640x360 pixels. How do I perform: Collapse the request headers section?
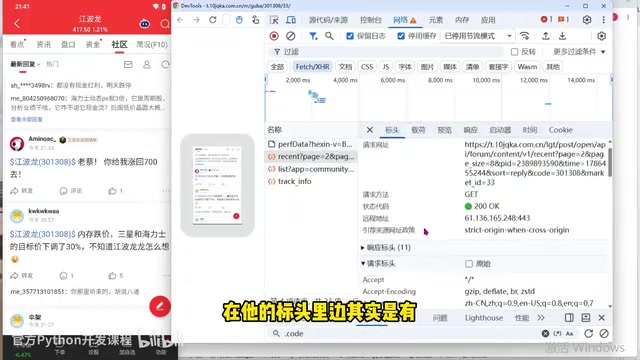point(378,264)
